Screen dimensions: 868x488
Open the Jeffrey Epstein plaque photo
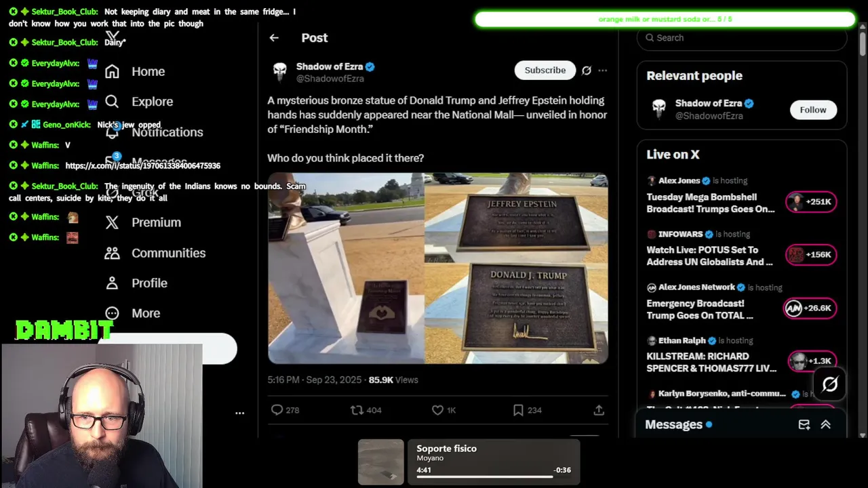(x=517, y=217)
